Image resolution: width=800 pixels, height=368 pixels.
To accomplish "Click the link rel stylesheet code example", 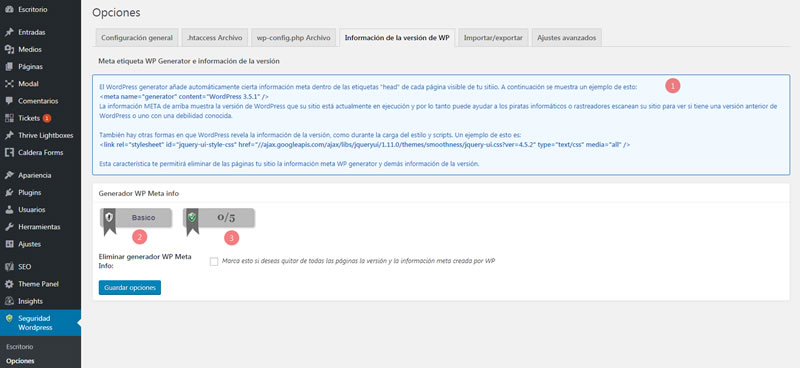I will click(x=364, y=145).
